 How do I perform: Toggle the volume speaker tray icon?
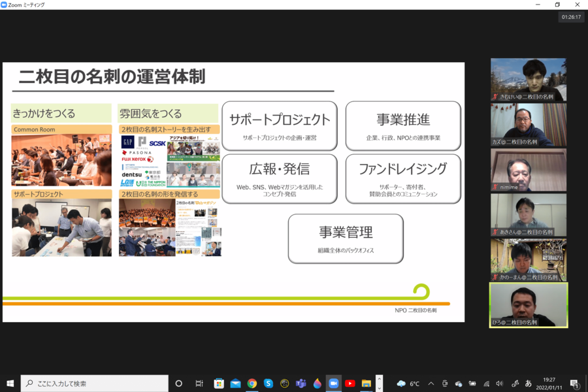click(x=500, y=384)
